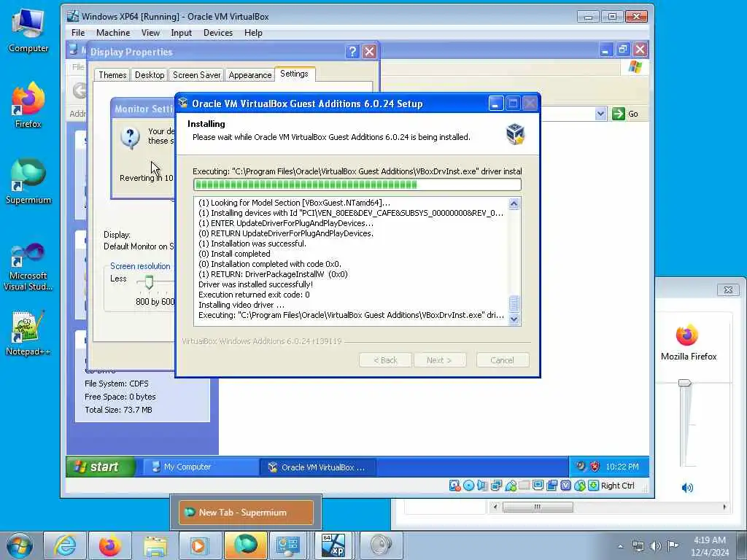
Task: Open the VirtualBox Input menu
Action: point(181,33)
